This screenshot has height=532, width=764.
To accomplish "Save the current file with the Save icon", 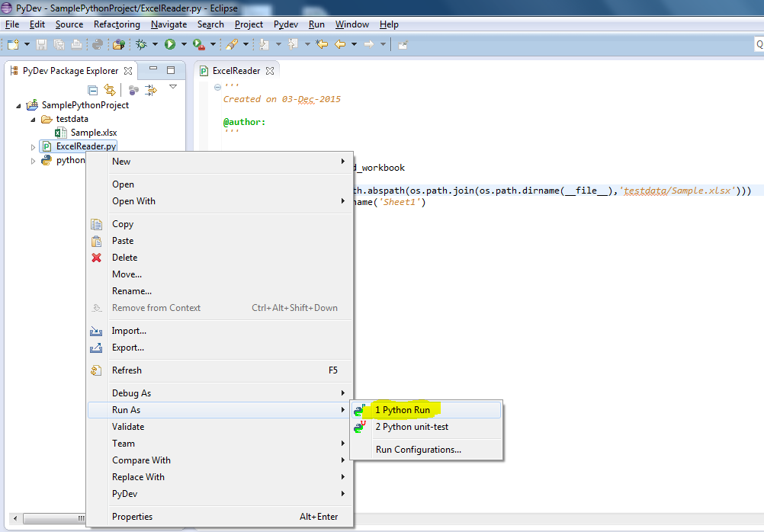I will [x=40, y=44].
